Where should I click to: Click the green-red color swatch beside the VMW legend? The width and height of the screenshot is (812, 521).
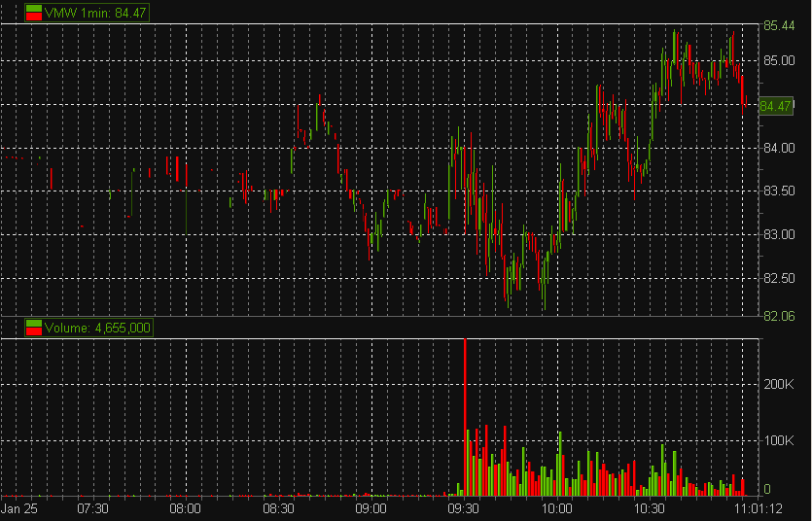pos(34,13)
